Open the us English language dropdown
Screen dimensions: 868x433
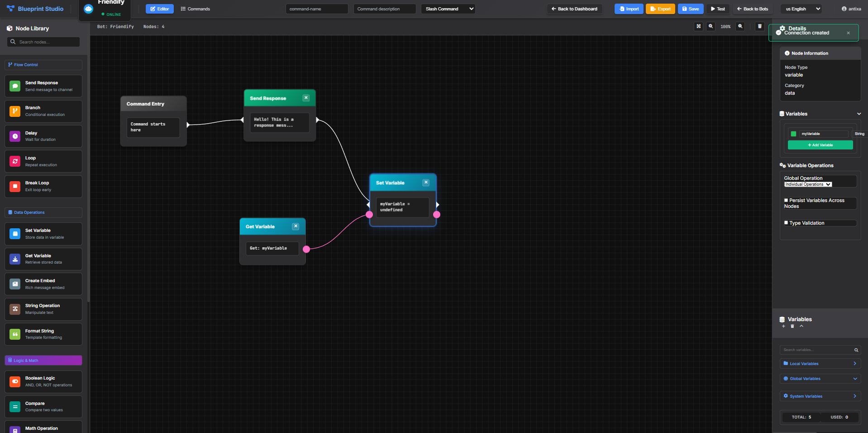(801, 9)
